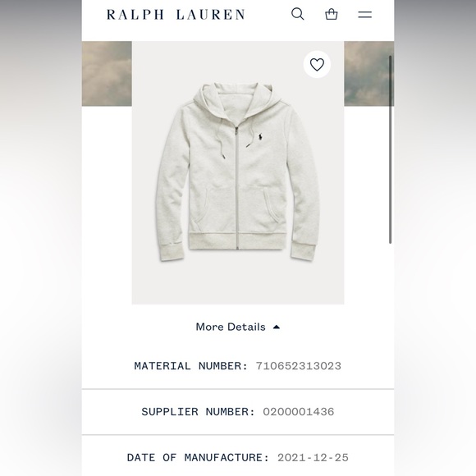Click the hoodie's zipper pull
This screenshot has height=476, width=476.
(236, 131)
